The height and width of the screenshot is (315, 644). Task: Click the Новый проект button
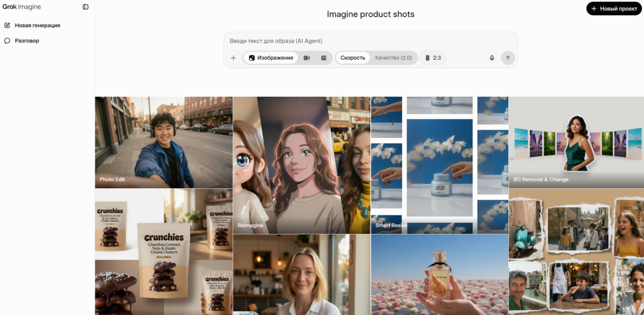coord(614,9)
